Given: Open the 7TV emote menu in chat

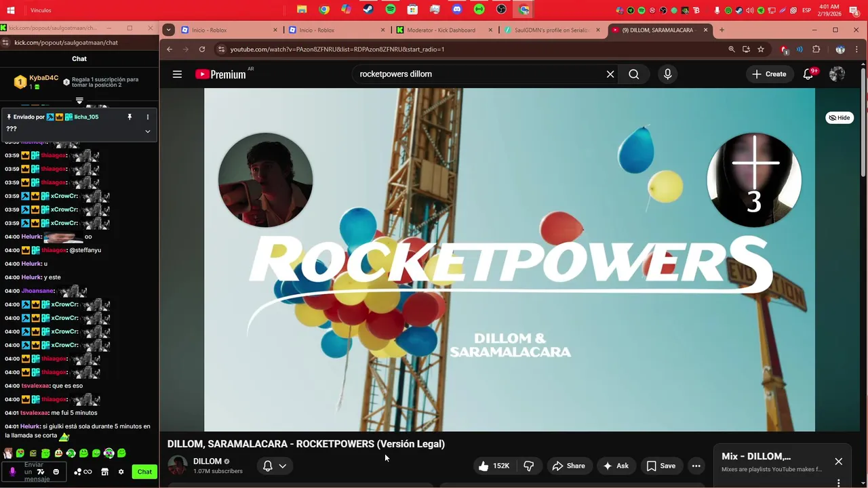Looking at the screenshot, I should point(41,472).
